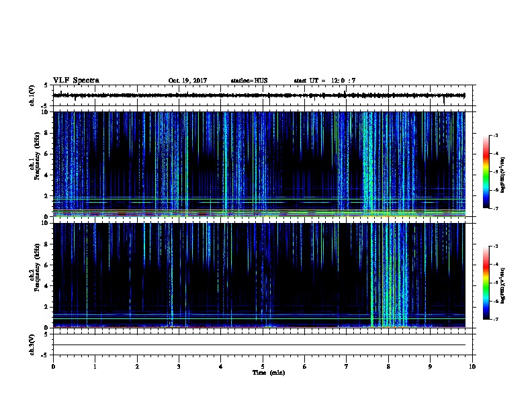Click the "VLF Spectra" plot title

[76, 81]
